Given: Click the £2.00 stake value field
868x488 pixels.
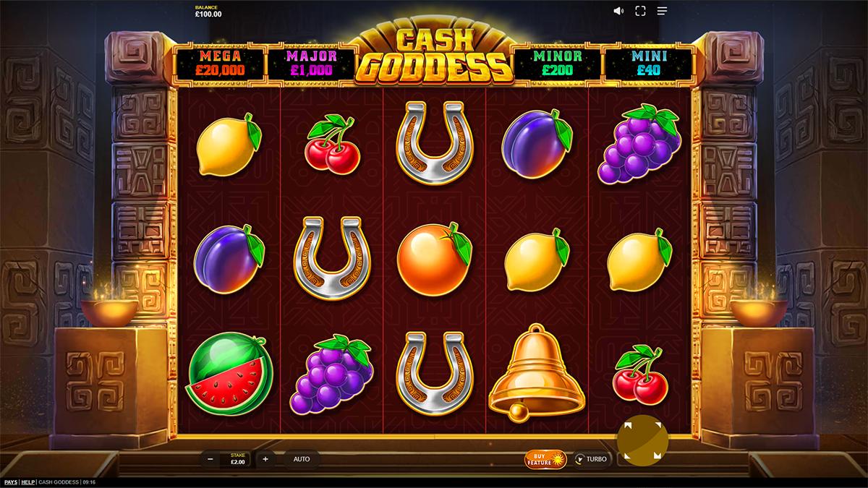Looking at the screenshot, I should click(238, 458).
